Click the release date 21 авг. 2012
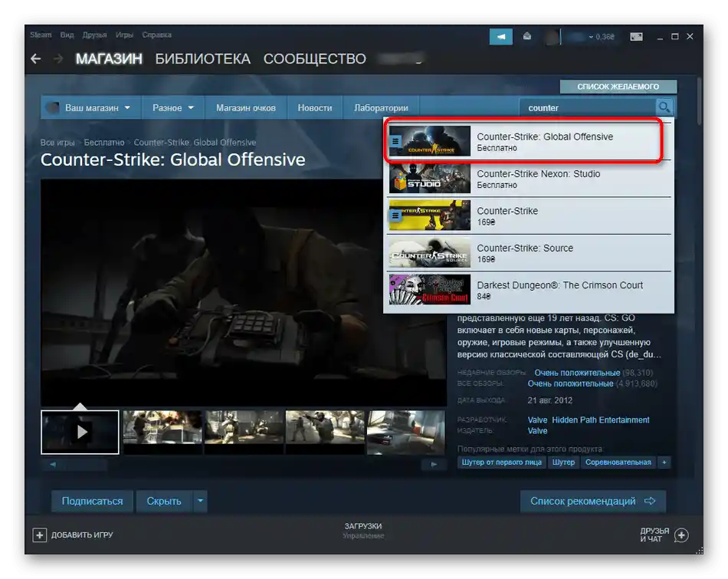This screenshot has width=728, height=579. point(549,400)
